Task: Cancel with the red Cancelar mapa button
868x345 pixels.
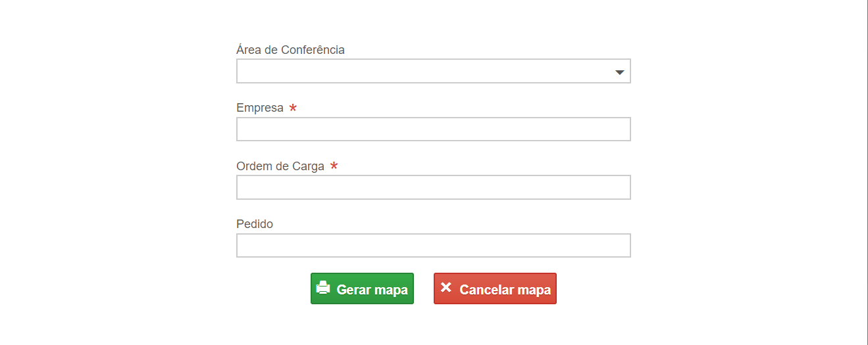Action: point(495,288)
